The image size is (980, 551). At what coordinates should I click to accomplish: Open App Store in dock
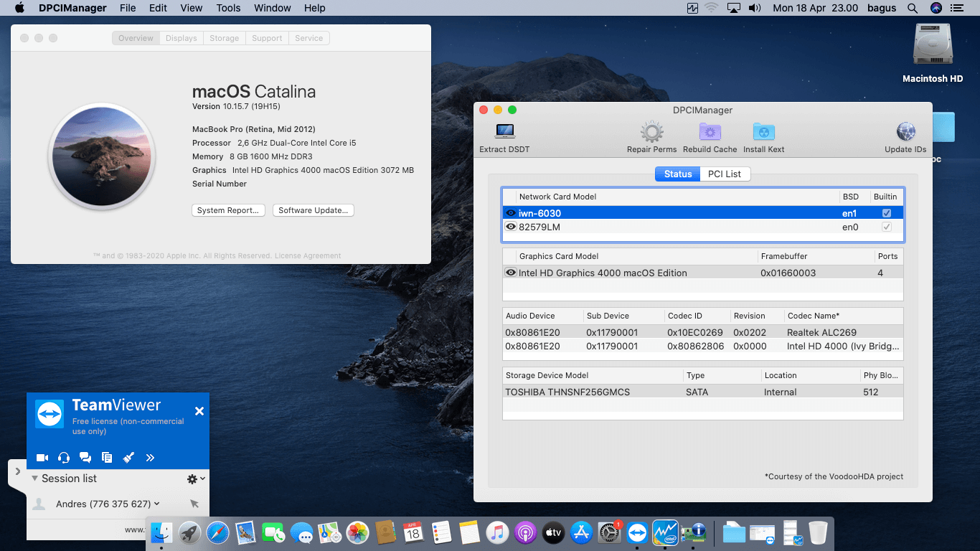coord(581,532)
